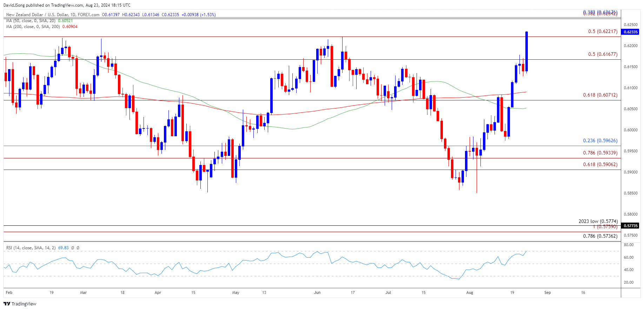Click the May label on time axis
This screenshot has width=644, height=310.
[236, 293]
